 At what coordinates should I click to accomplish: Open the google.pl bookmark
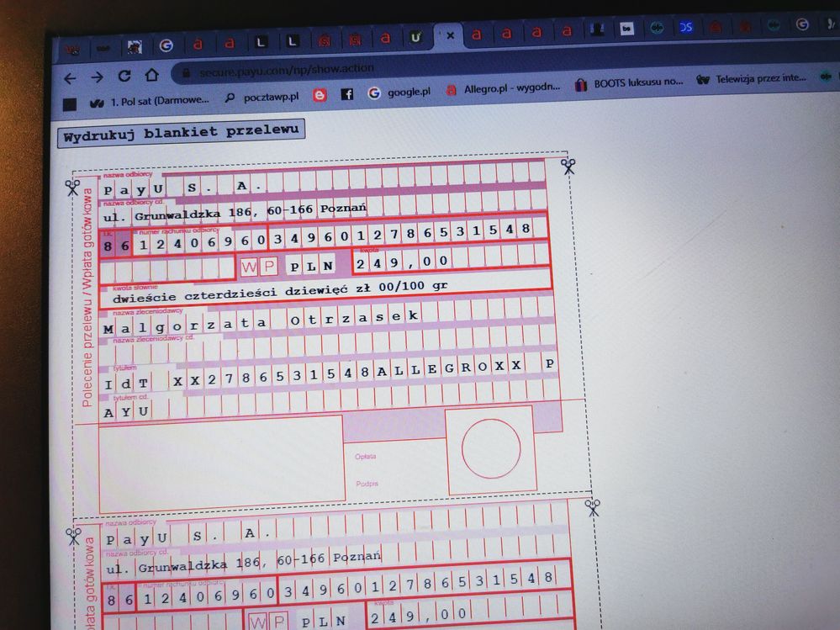(399, 93)
